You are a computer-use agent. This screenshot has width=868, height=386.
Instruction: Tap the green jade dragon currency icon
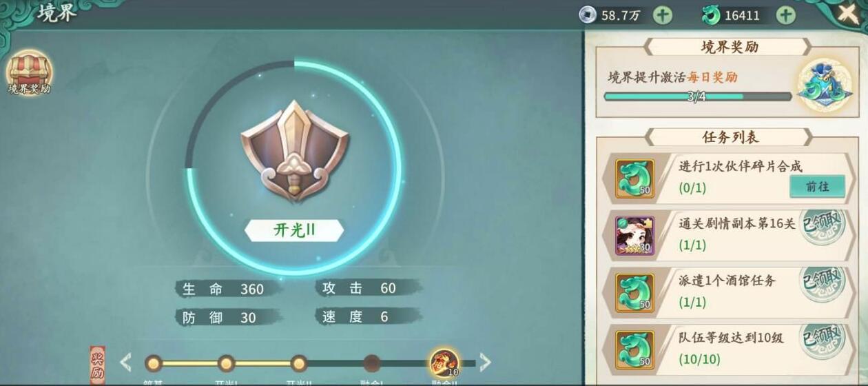coord(710,14)
